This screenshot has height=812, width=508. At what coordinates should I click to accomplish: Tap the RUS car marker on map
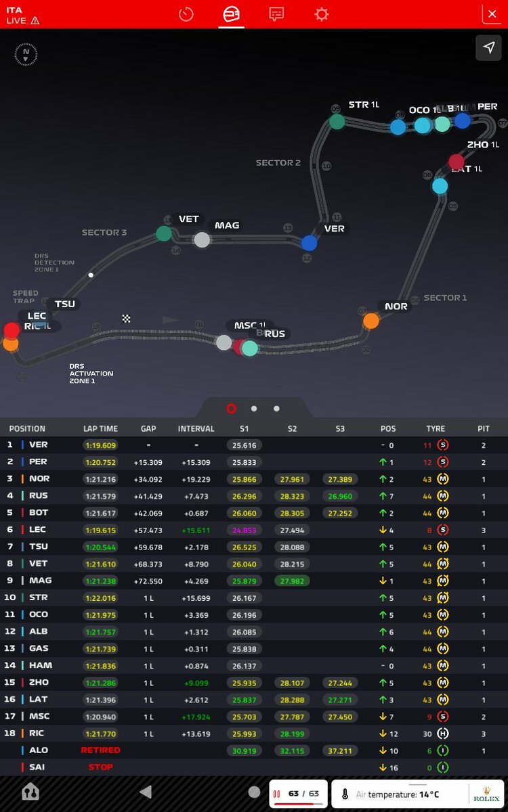click(250, 348)
